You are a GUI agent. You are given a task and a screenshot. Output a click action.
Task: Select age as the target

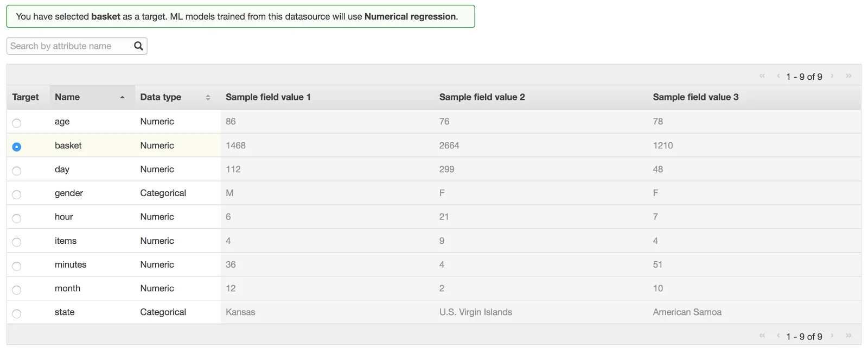[17, 123]
